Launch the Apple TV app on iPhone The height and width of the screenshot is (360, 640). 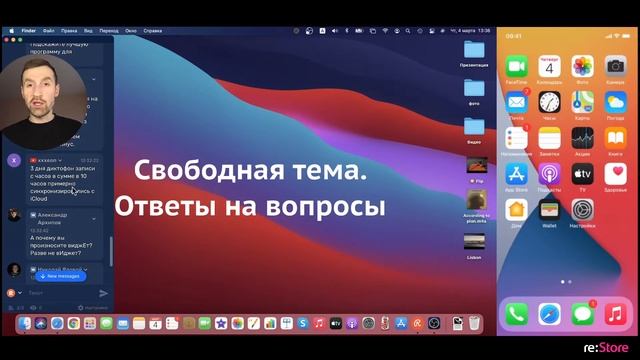point(582,174)
